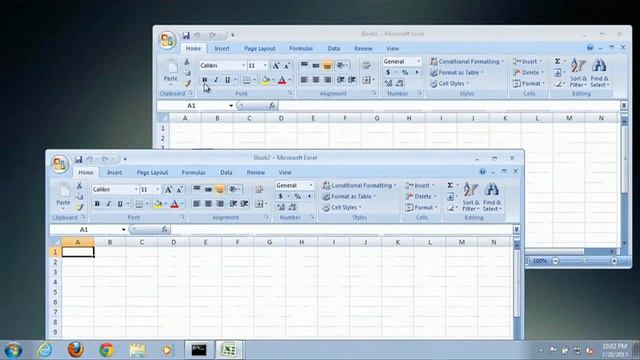
Task: Toggle Italic in the Book2 window
Action: coord(109,204)
